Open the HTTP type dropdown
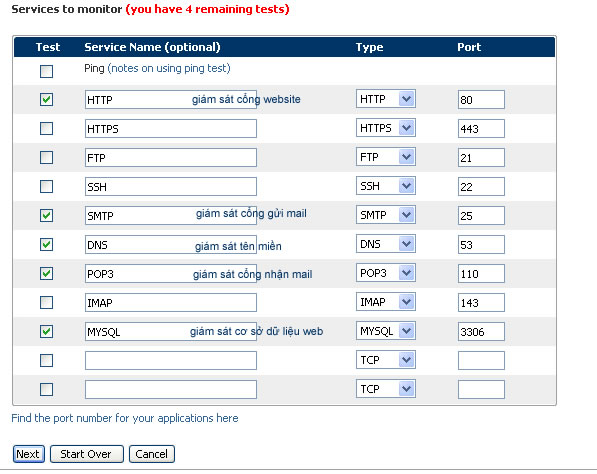 [386, 99]
